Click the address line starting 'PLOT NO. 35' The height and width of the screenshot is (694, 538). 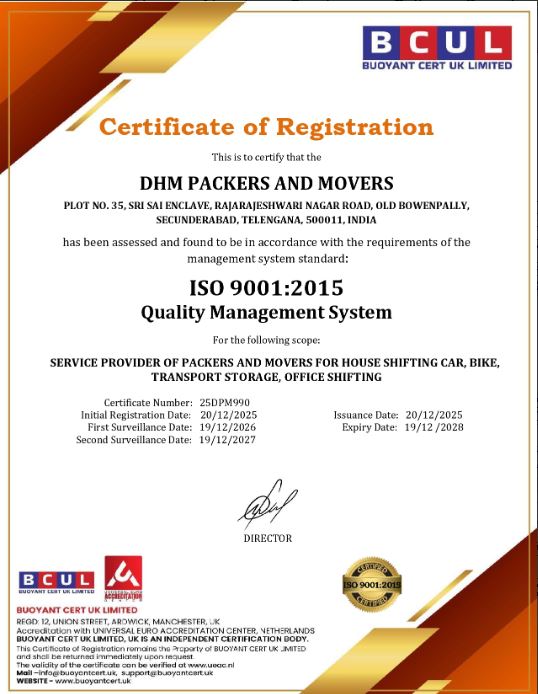(x=266, y=205)
